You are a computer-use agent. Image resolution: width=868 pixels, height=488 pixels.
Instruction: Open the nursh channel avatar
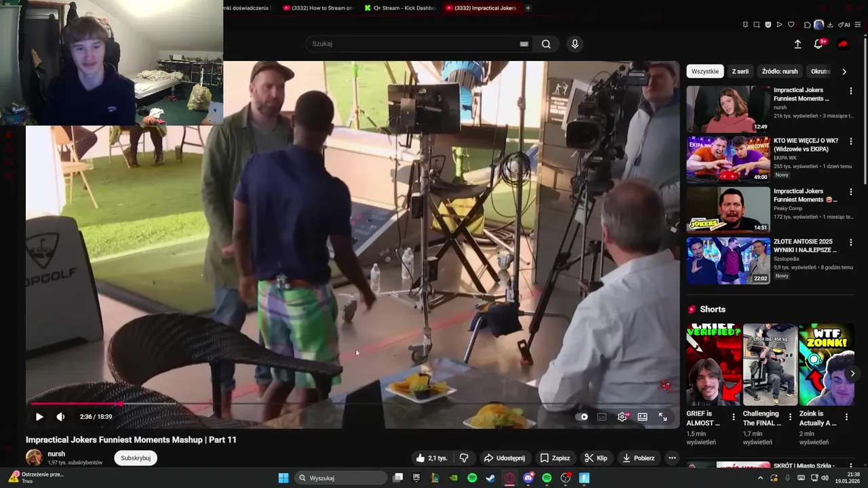34,457
